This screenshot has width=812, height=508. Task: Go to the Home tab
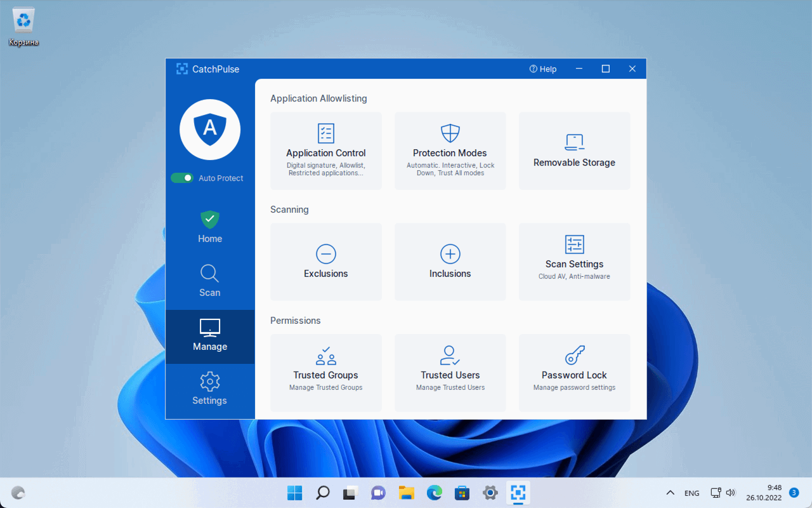click(x=210, y=227)
